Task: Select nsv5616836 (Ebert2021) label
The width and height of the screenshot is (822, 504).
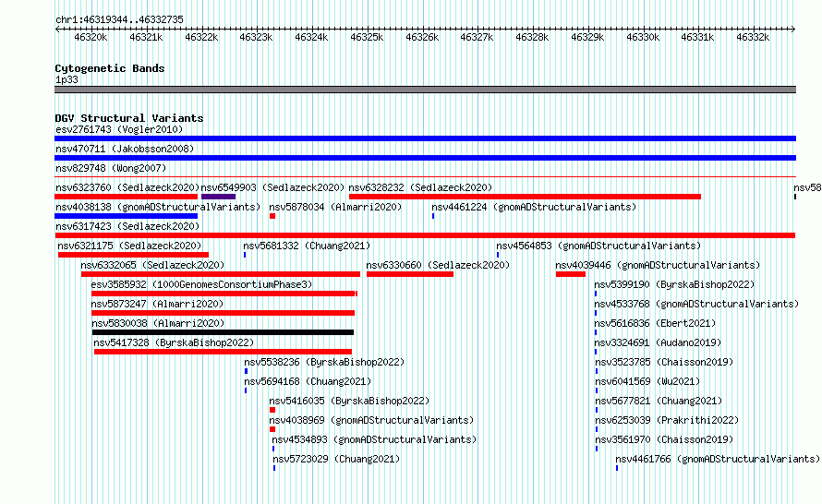Action: coord(656,323)
